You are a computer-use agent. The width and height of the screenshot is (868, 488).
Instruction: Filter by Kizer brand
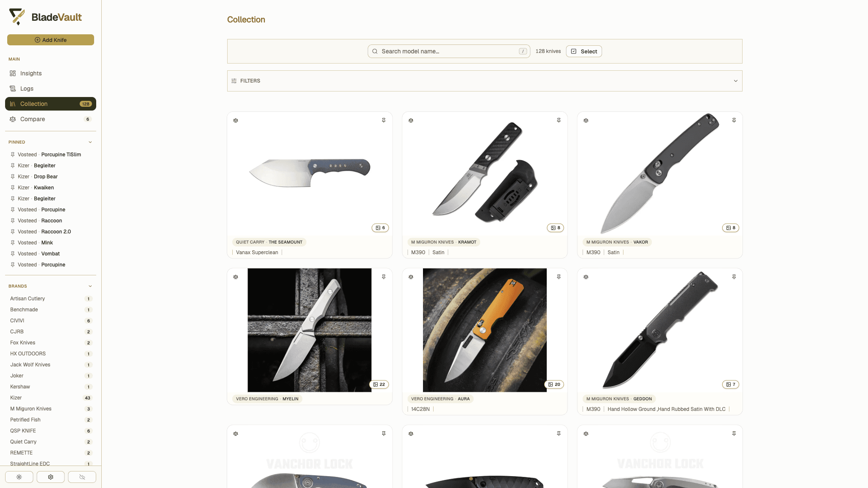[50, 398]
